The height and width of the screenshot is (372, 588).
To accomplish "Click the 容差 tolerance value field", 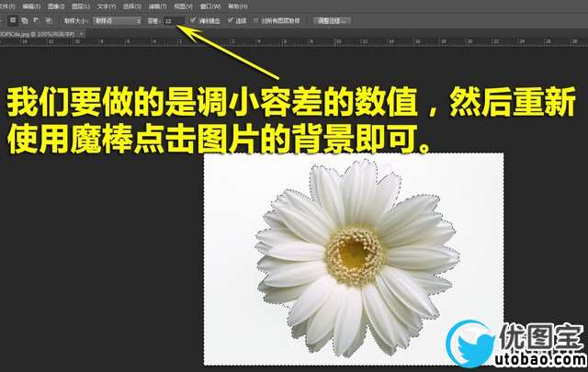I will pyautogui.click(x=175, y=21).
